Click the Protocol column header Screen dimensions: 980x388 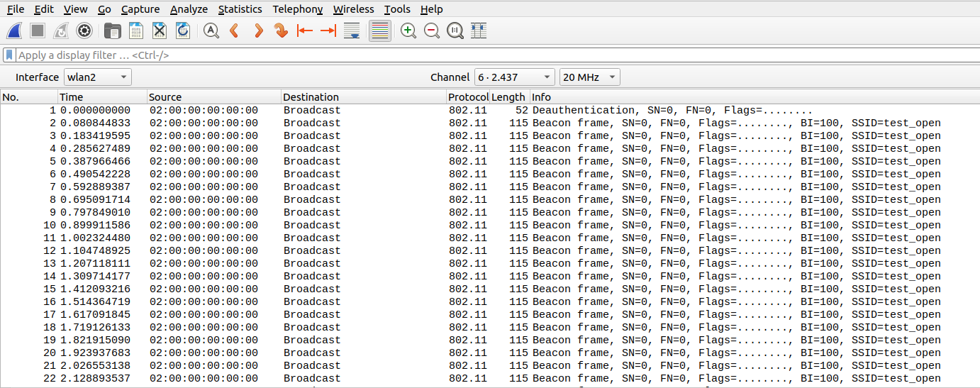[x=467, y=97]
